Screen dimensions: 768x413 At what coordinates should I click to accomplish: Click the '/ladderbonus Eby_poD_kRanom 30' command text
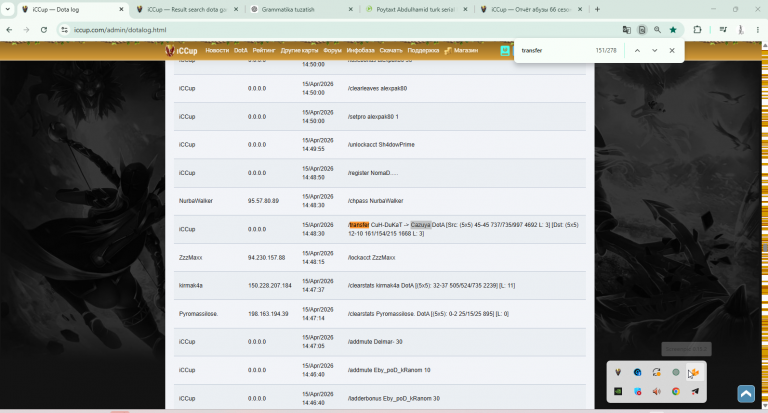point(394,399)
